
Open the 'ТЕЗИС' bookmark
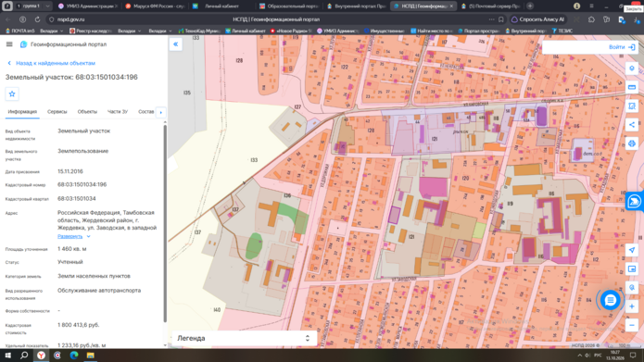pyautogui.click(x=562, y=31)
